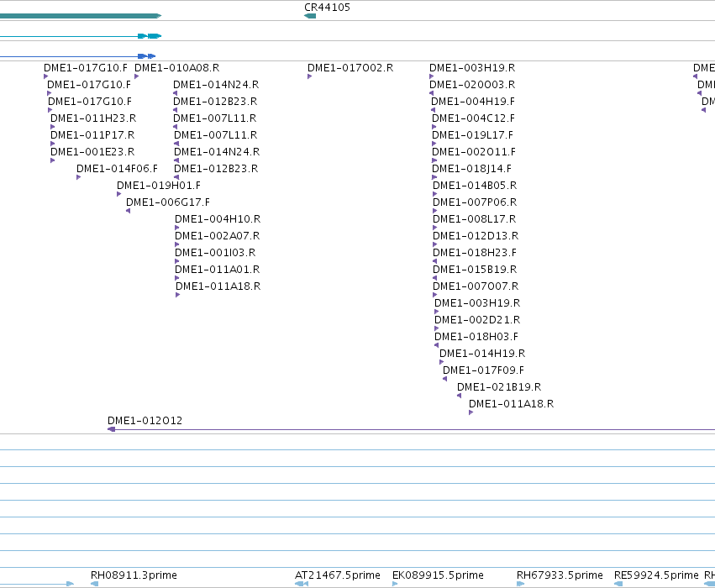This screenshot has width=715, height=588.
Task: Select the DME1-001E23.R label
Action: coord(92,152)
